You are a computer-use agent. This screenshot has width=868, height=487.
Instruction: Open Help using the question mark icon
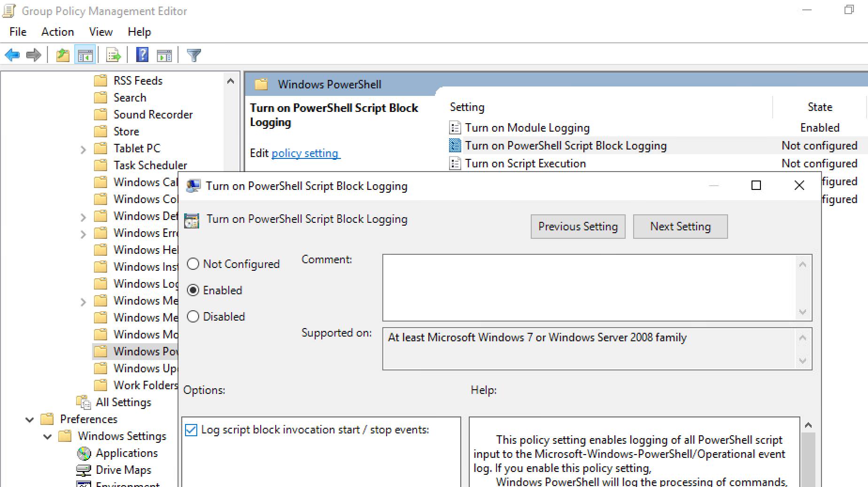[142, 55]
